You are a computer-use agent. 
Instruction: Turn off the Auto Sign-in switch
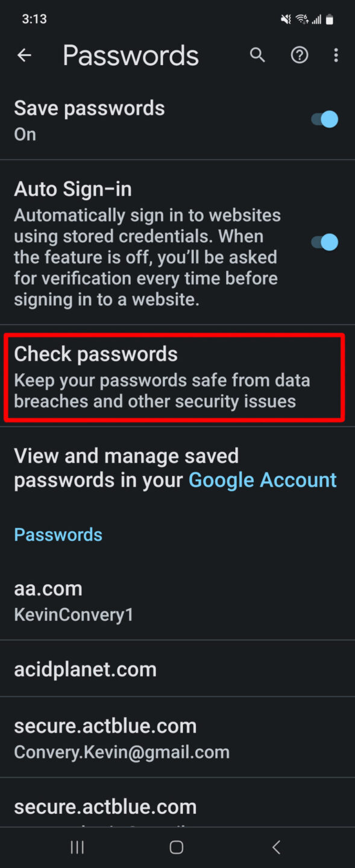(324, 242)
